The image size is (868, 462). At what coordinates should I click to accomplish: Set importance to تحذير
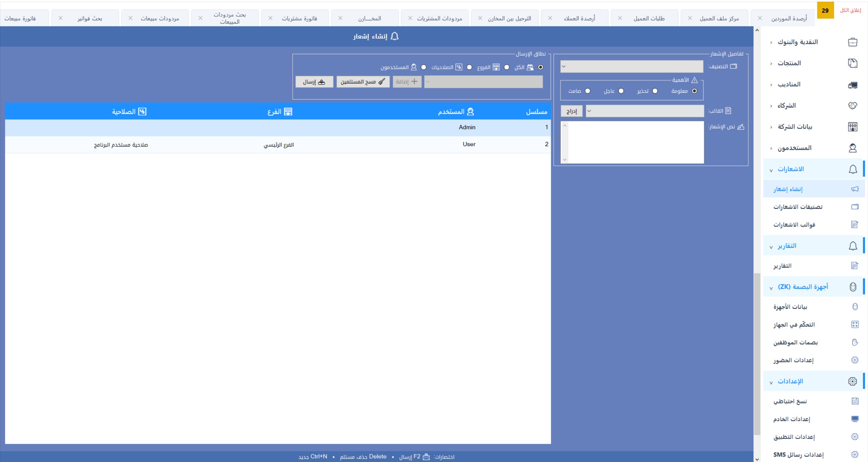pos(655,91)
